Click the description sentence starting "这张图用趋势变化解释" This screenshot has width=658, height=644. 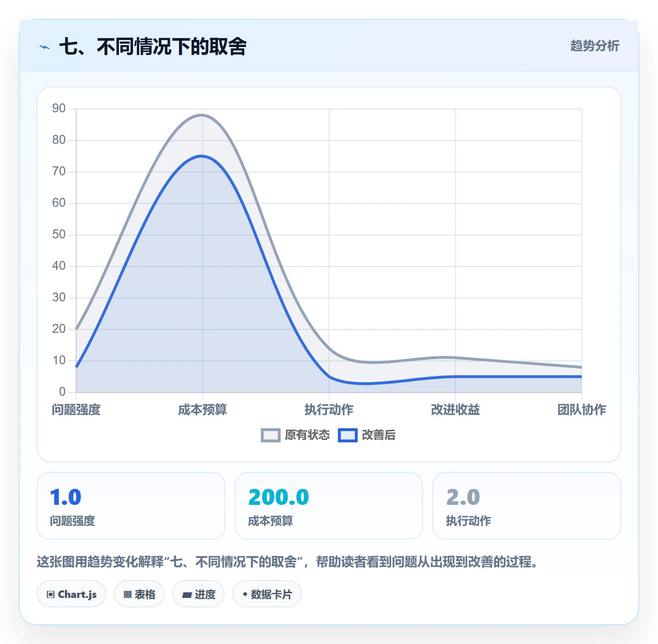(288, 562)
